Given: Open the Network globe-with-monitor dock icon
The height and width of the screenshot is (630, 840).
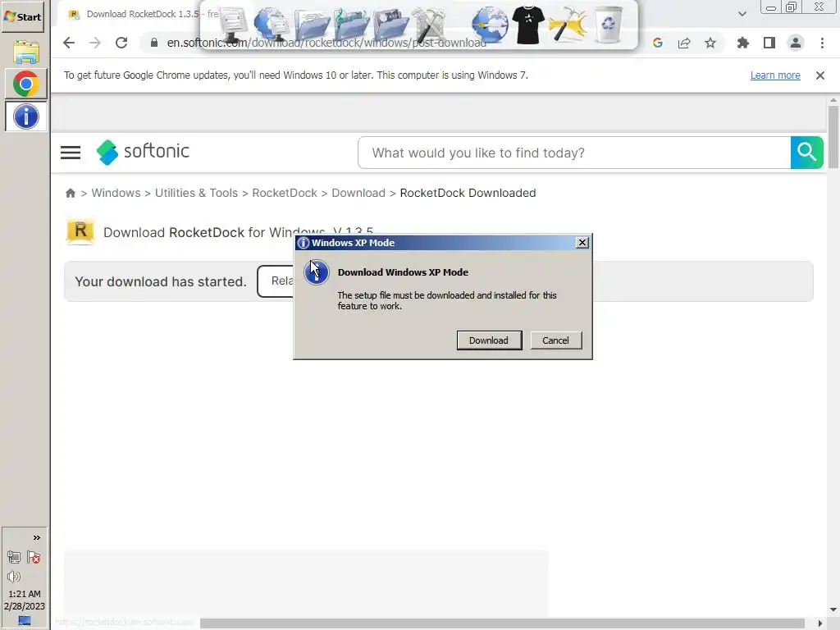Looking at the screenshot, I should 272,25.
